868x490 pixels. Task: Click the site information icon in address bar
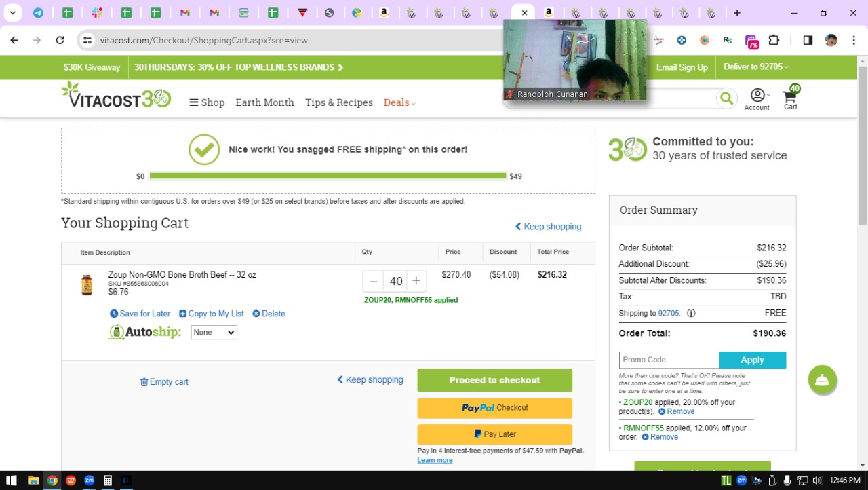point(87,40)
